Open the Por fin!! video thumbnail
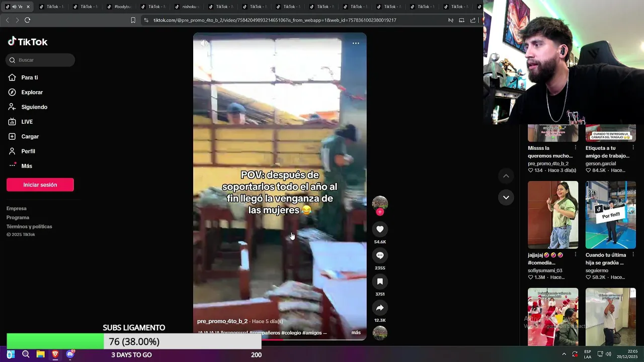 pos(611,215)
